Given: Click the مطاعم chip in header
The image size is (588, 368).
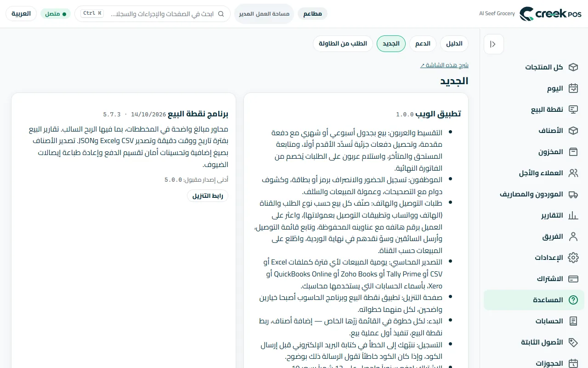Looking at the screenshot, I should pos(312,14).
